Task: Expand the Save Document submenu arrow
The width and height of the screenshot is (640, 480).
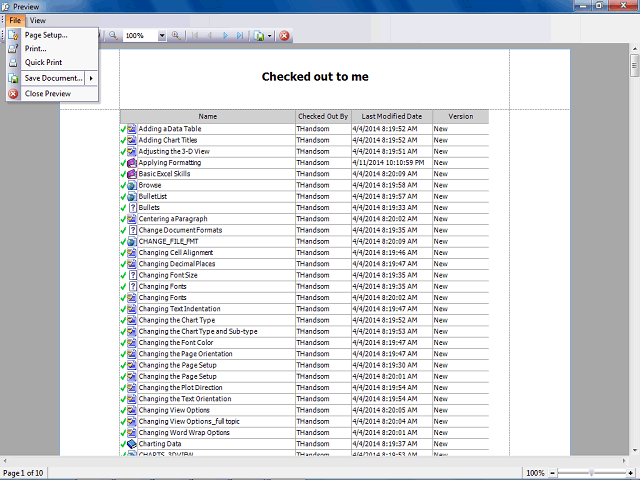Action: point(91,78)
